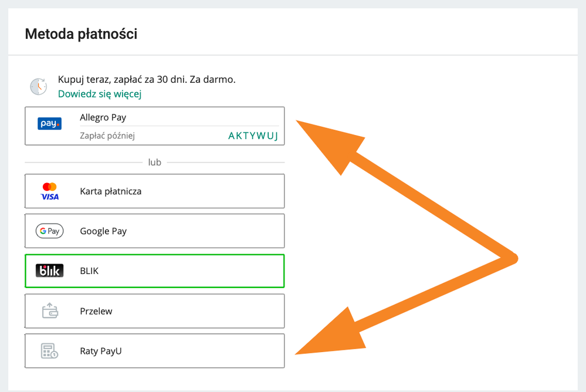Click the Raty PayU calculator icon
The height and width of the screenshot is (392, 586).
49,351
